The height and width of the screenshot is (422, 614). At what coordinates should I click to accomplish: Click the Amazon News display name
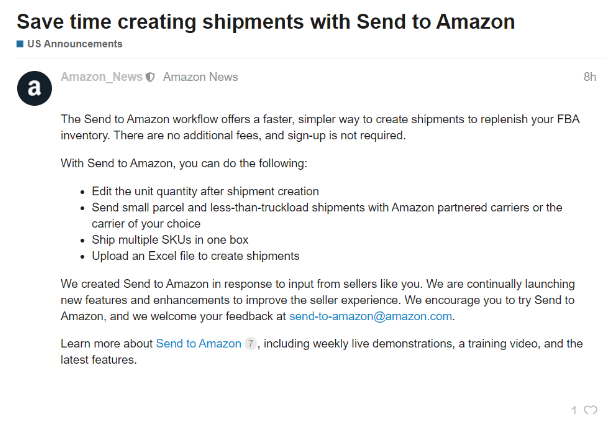[200, 77]
